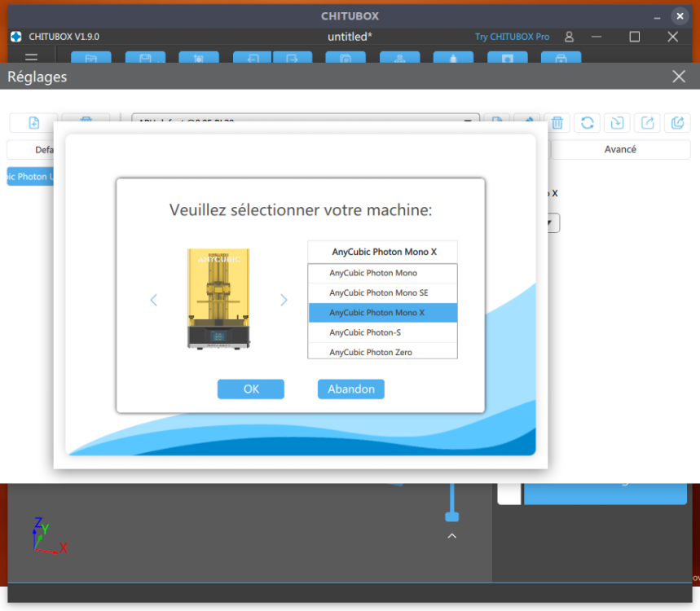The image size is (700, 611).
Task: Add a new profile in Réglages
Action: [x=34, y=123]
